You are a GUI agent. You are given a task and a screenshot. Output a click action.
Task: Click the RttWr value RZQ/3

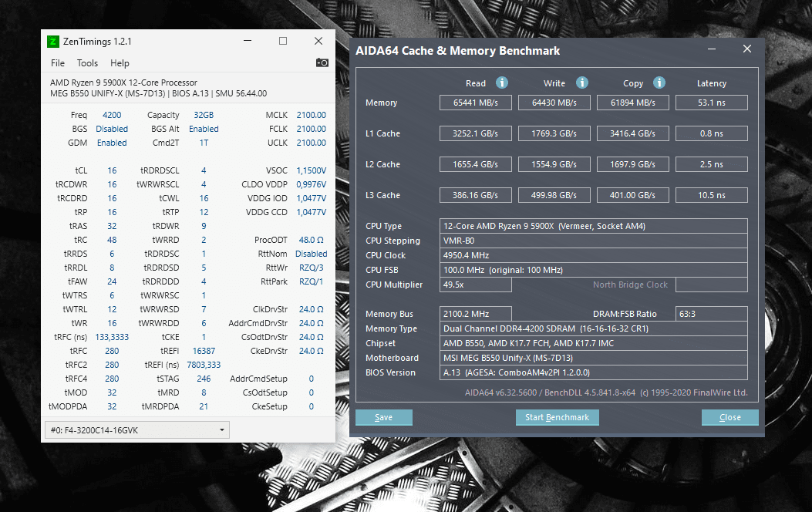coord(312,268)
